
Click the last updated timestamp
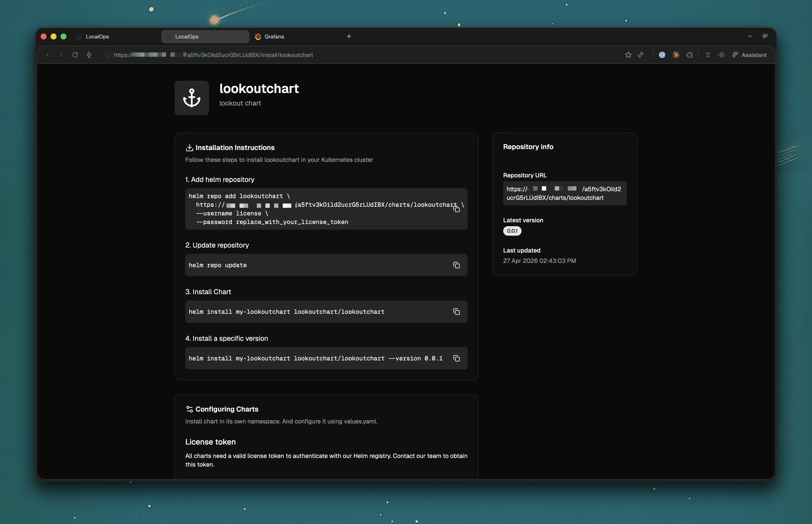[x=540, y=261]
